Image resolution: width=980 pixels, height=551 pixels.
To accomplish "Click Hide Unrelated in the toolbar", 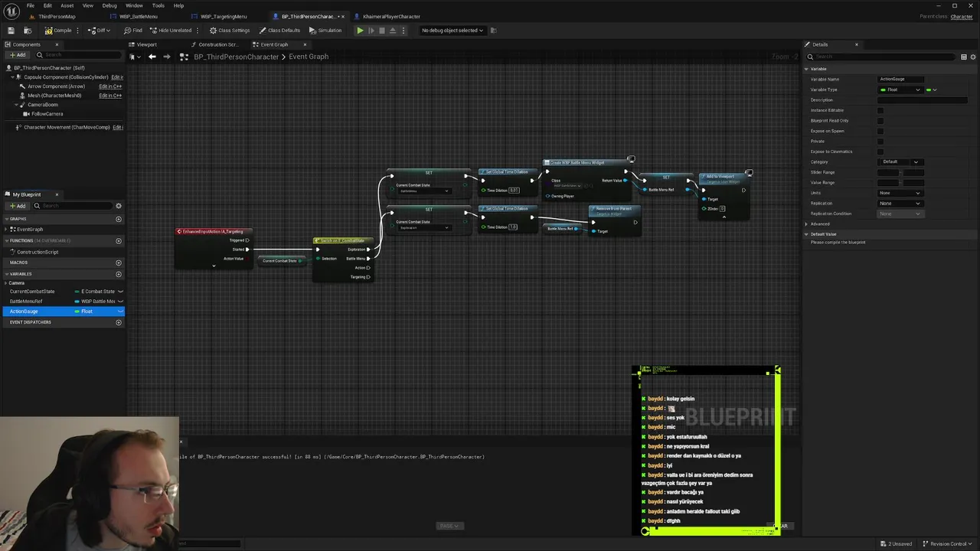I will (x=171, y=31).
